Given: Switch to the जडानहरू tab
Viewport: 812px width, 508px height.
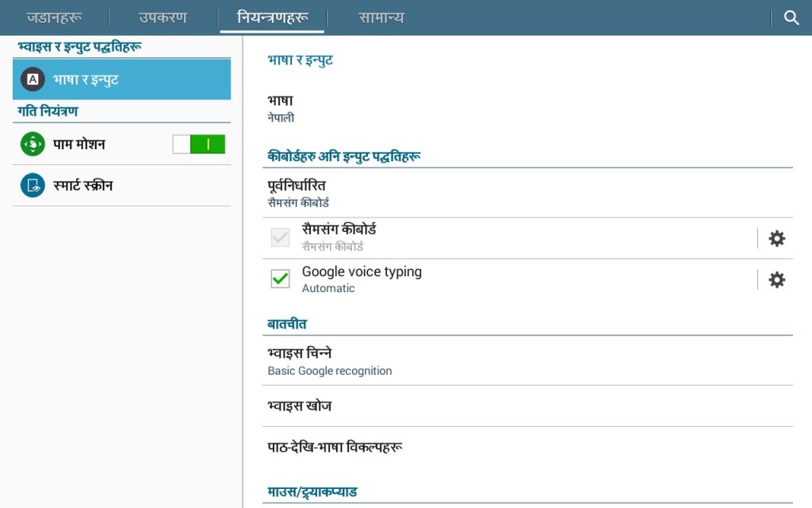Looking at the screenshot, I should coord(52,17).
